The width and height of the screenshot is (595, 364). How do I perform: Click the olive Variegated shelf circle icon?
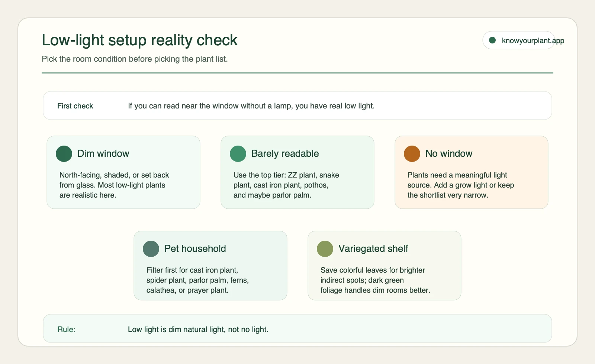325,249
